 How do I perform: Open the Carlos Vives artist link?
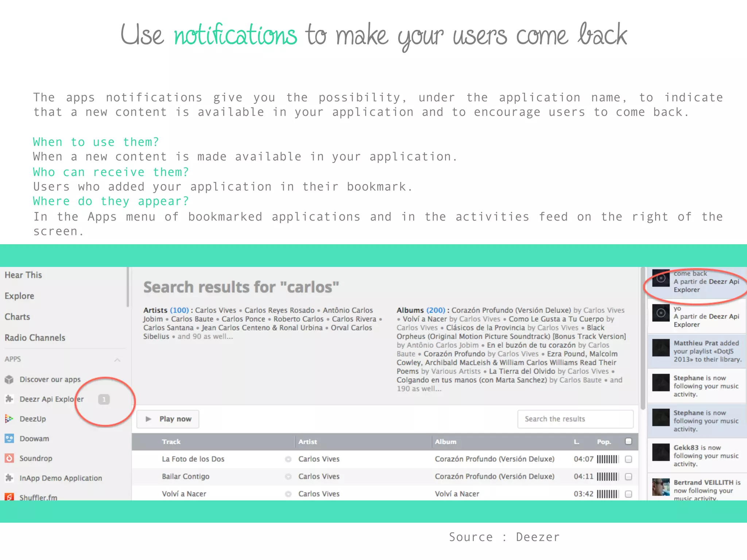(216, 310)
